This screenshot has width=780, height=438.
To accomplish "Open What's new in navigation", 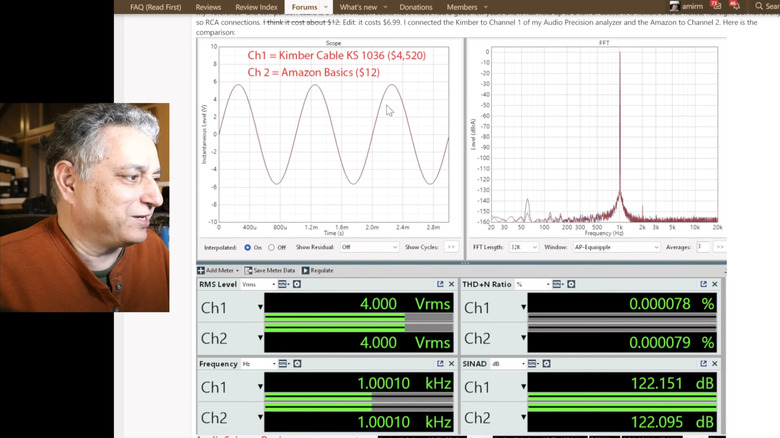I will click(358, 7).
